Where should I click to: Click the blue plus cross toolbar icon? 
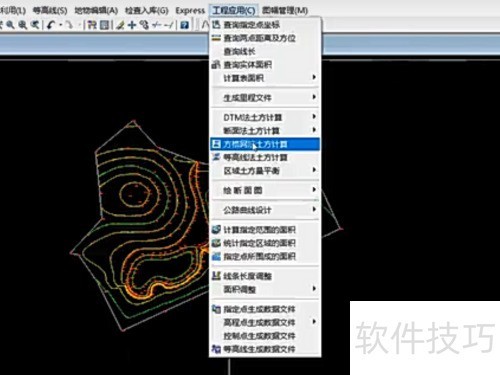pyautogui.click(x=132, y=25)
